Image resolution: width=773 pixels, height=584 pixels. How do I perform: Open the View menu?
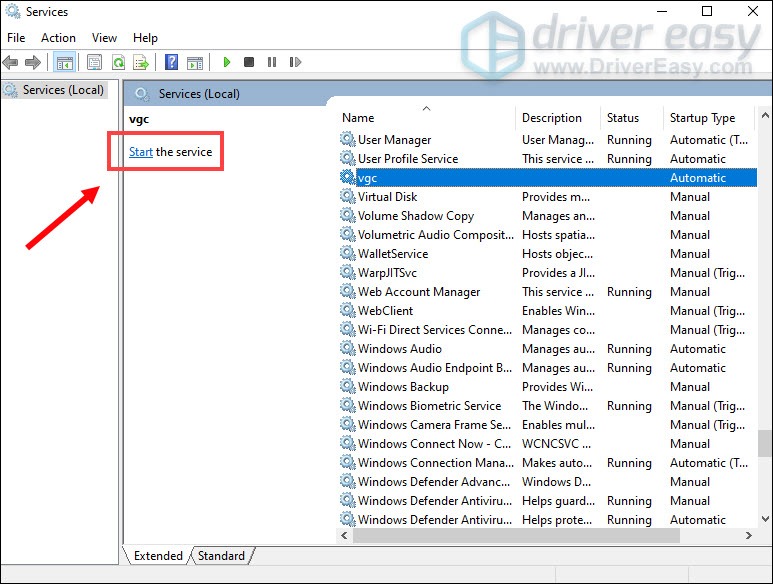point(104,37)
